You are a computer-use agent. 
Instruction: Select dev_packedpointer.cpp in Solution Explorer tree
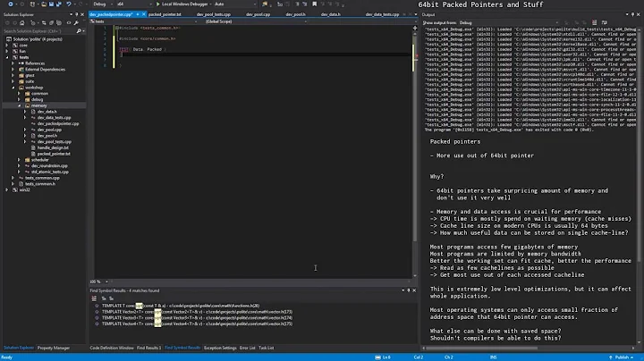(x=58, y=124)
